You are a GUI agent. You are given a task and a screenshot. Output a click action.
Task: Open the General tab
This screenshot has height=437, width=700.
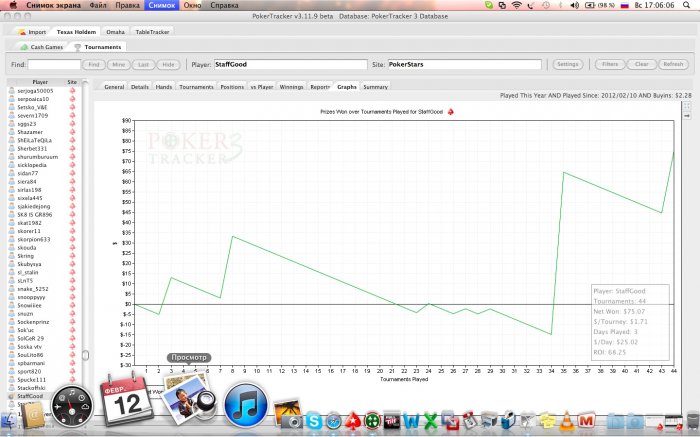tap(114, 87)
